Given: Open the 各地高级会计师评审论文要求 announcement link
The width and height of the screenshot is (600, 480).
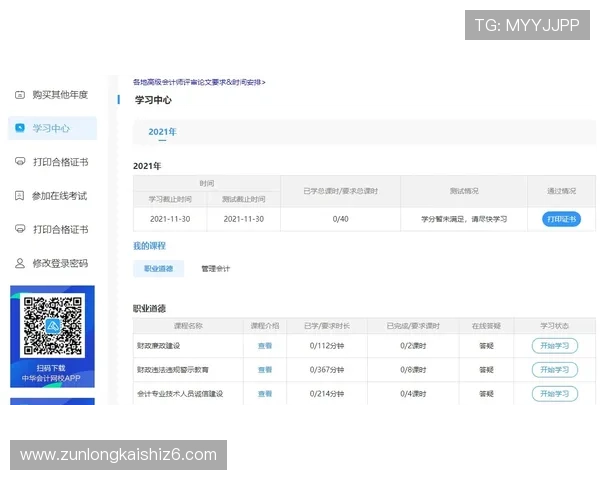Looking at the screenshot, I should pyautogui.click(x=199, y=82).
